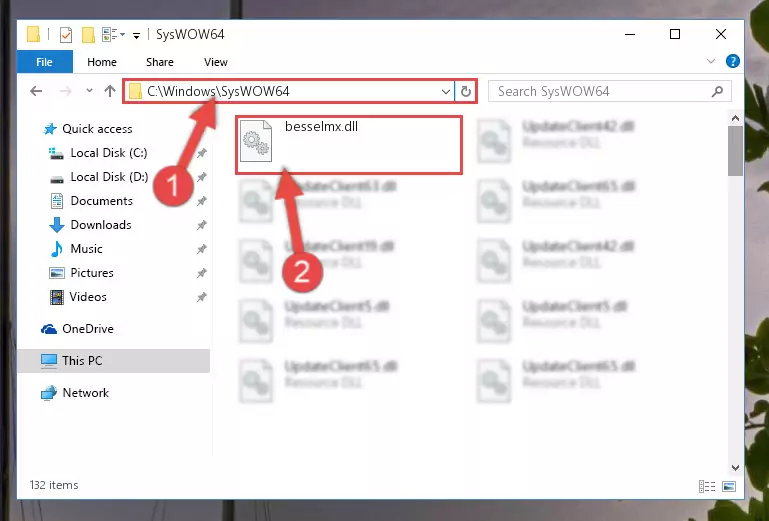This screenshot has width=769, height=521.
Task: Select OneDrive in the navigation pane
Action: click(77, 329)
